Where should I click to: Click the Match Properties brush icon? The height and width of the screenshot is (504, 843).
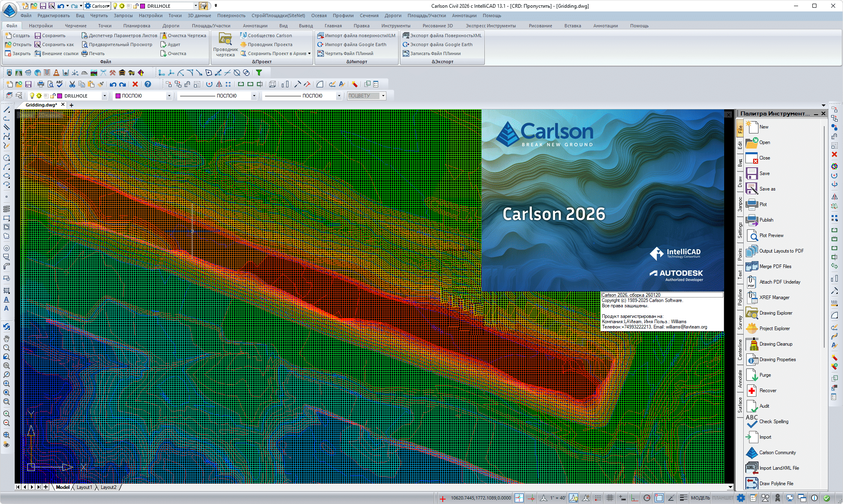point(101,84)
